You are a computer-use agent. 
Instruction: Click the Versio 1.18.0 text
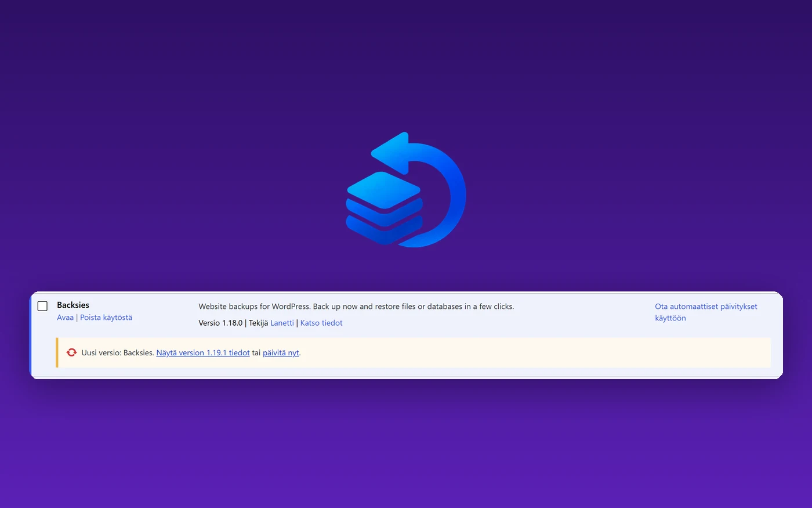[220, 323]
